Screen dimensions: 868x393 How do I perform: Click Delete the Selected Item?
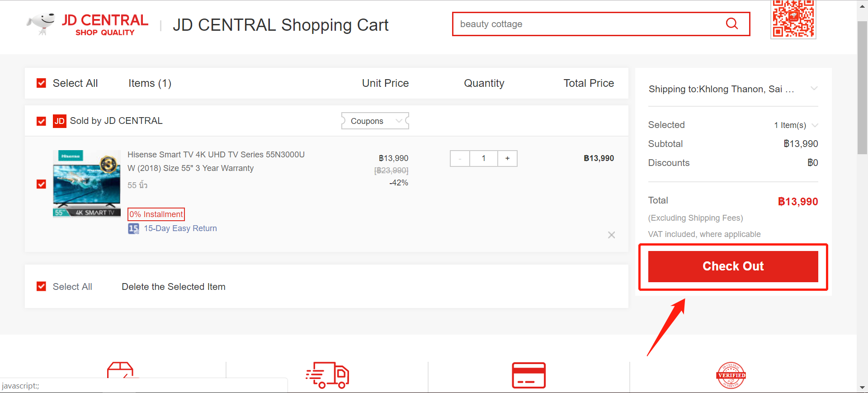(174, 287)
